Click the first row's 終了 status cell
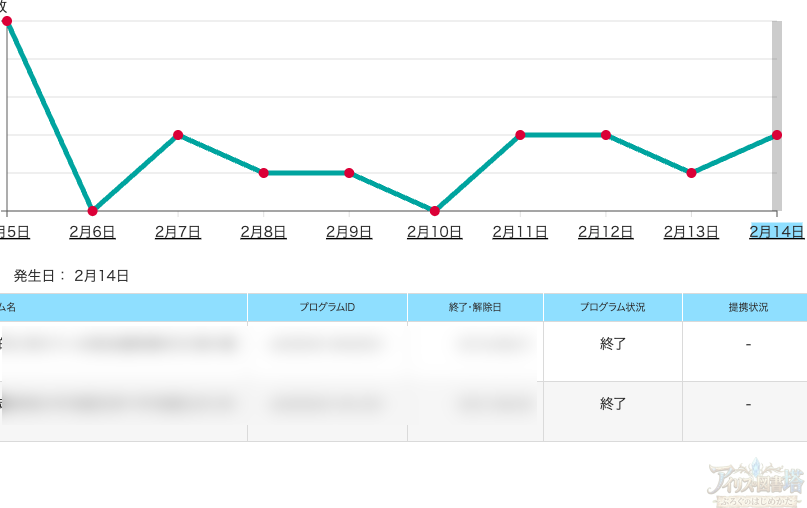Viewport: 807px width, 508px height. click(612, 344)
